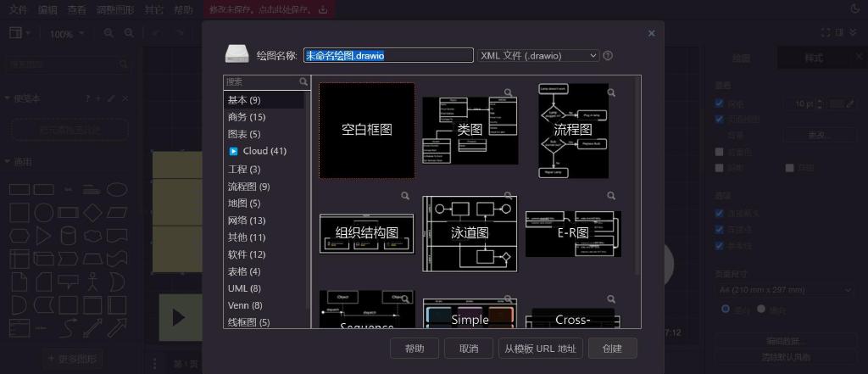
Task: Select the hexagon shape in 通用 palette
Action: coord(19,236)
